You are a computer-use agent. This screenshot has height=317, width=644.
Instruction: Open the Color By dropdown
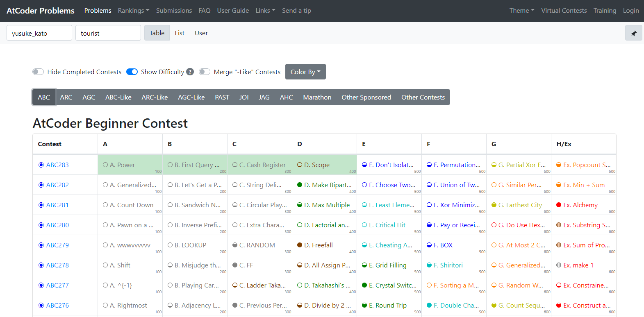click(x=305, y=72)
